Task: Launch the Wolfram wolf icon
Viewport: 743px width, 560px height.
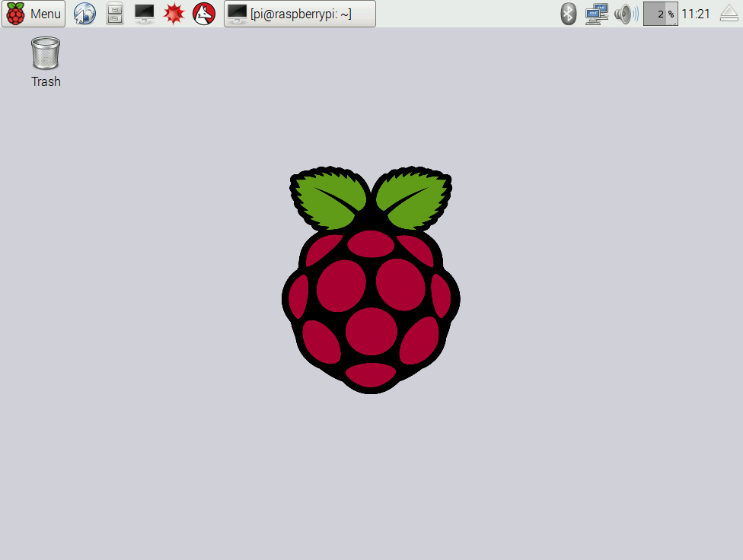Action: click(204, 14)
